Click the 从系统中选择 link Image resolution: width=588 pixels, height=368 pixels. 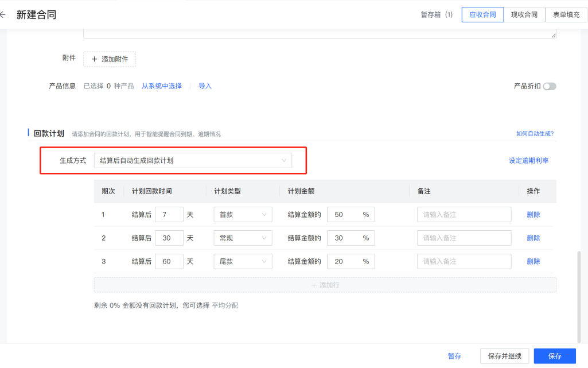click(162, 86)
